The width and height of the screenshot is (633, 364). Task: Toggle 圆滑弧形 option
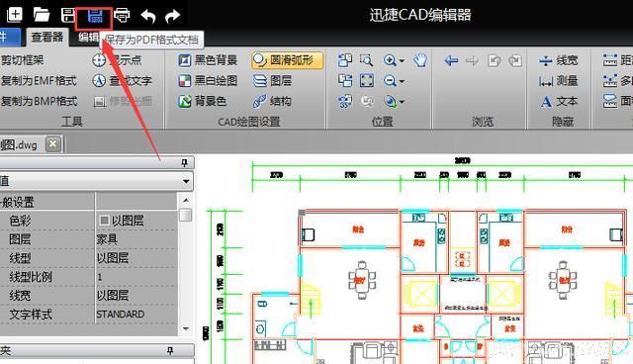(x=288, y=60)
